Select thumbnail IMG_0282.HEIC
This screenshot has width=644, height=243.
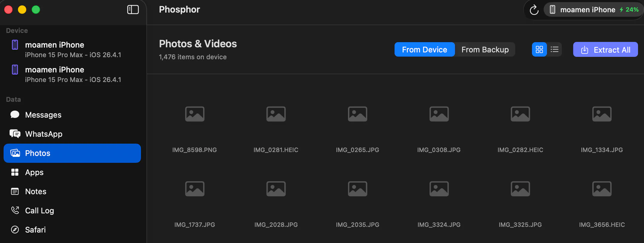520,114
